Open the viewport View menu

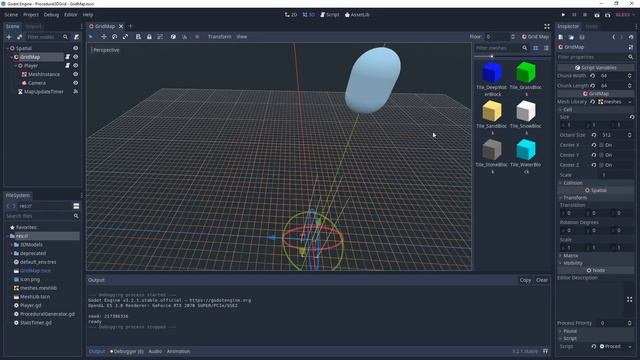coord(242,37)
